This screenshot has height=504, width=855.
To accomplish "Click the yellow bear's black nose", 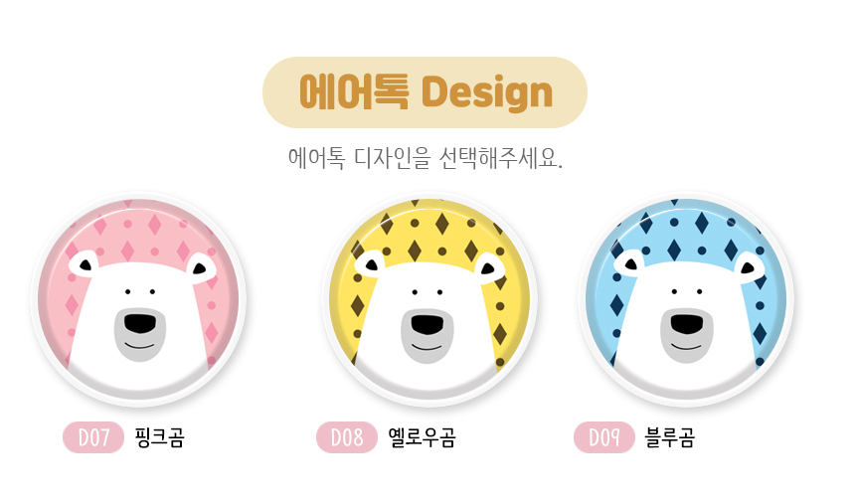I will pos(427,324).
